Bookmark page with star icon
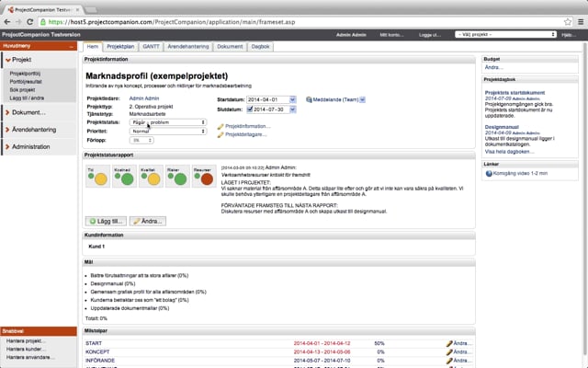The width and height of the screenshot is (588, 368). [x=568, y=22]
